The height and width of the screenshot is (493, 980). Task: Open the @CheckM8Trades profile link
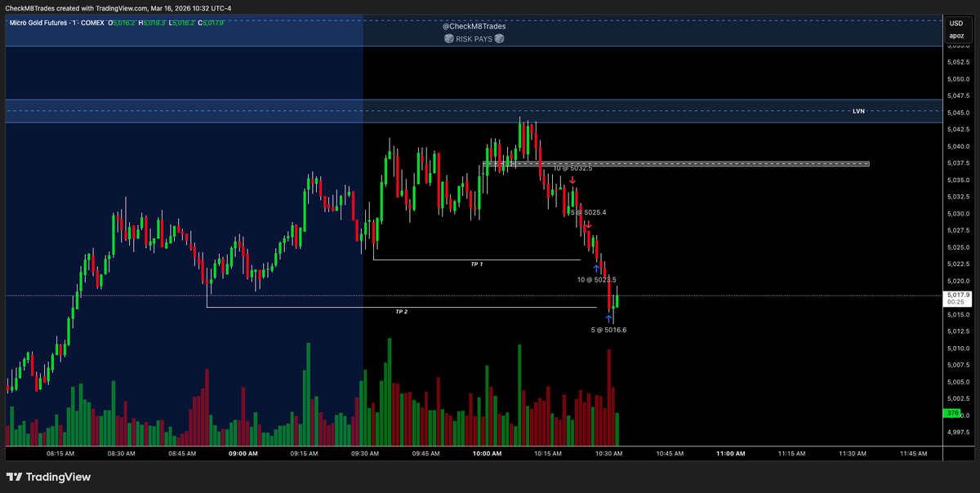point(474,27)
